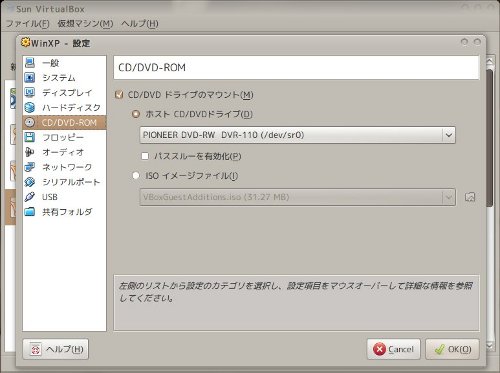
Task: Click the gear icon in WinXP title
Action: 25,43
